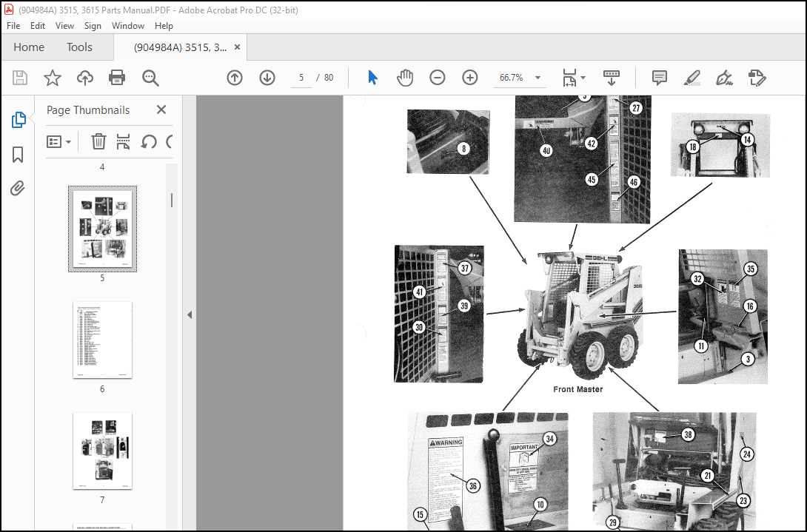Open the sign document pen tool
Image resolution: width=807 pixels, height=532 pixels.
[x=724, y=78]
